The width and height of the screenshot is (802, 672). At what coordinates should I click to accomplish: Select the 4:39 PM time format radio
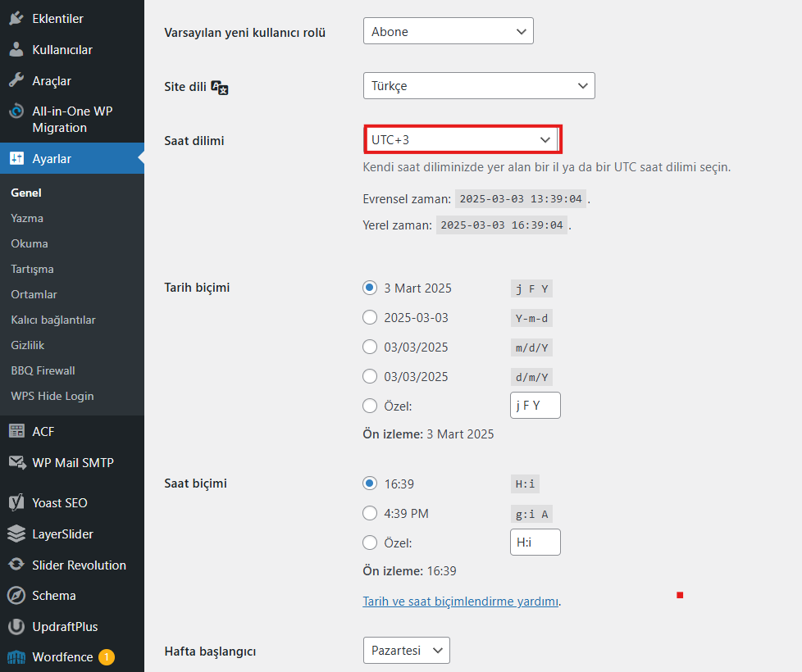click(x=370, y=513)
